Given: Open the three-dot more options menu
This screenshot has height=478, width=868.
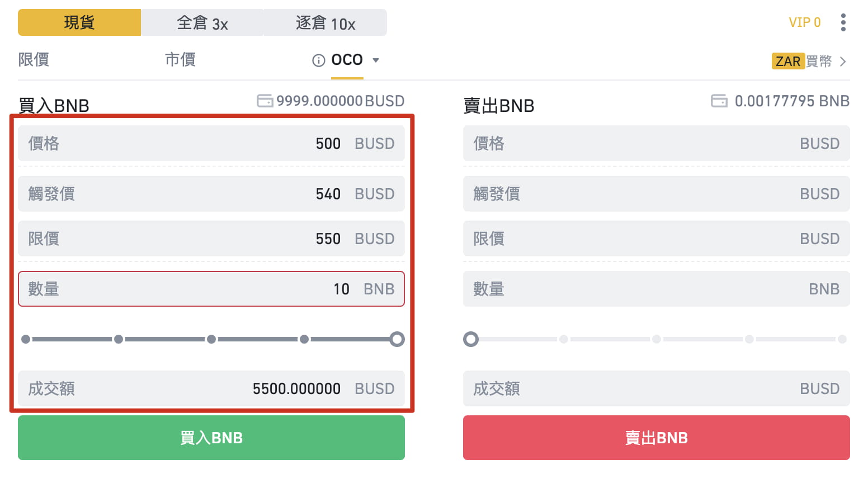Looking at the screenshot, I should point(843,22).
